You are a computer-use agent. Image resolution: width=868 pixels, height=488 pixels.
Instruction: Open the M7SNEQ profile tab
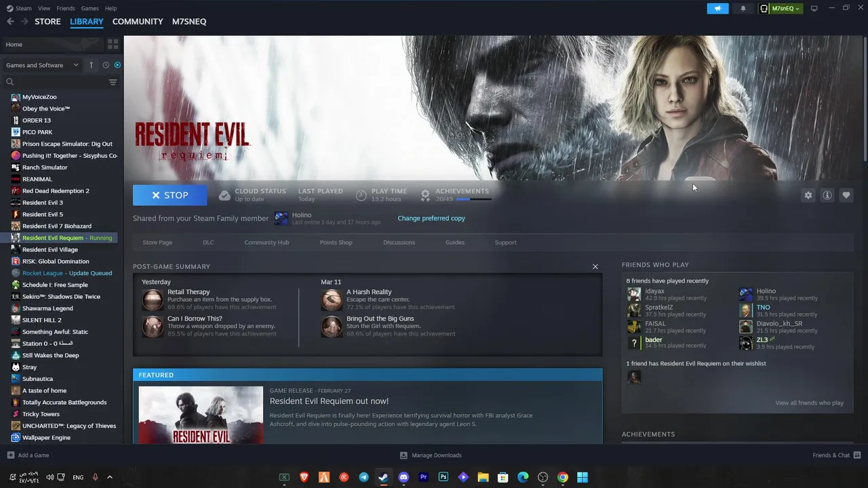pyautogui.click(x=189, y=22)
